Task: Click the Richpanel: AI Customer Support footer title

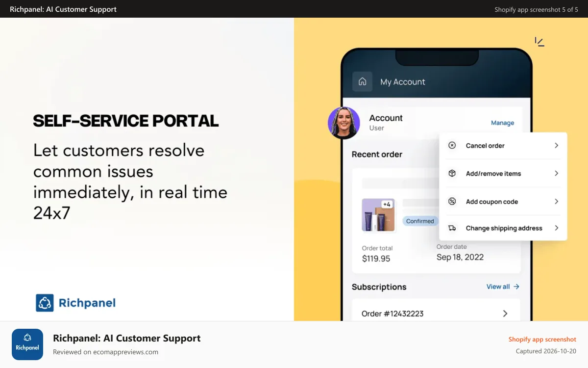Action: tap(126, 338)
